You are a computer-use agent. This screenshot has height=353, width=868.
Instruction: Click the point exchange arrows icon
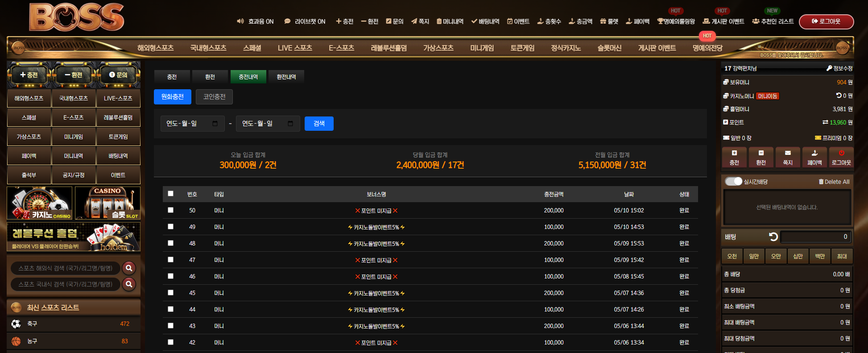click(x=825, y=122)
